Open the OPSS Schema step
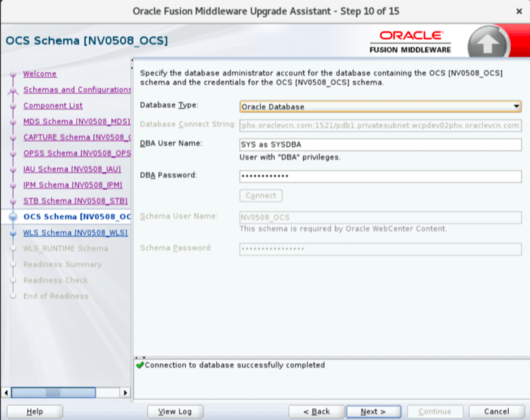This screenshot has height=420, width=530. pos(77,153)
